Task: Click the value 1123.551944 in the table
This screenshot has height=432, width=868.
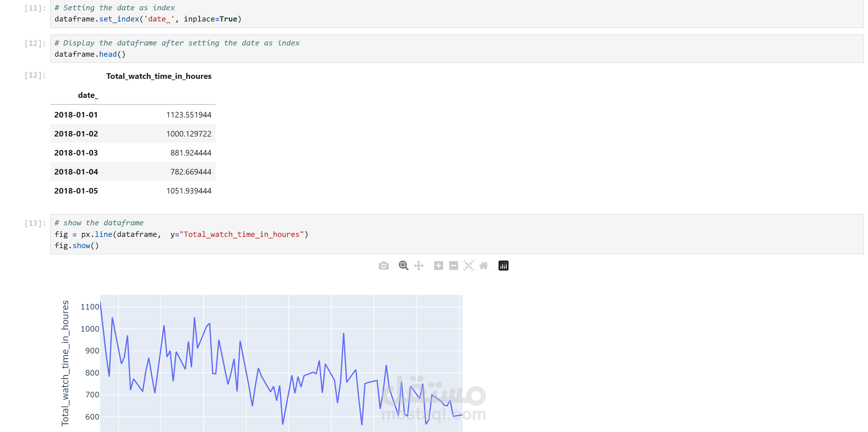Action: click(189, 115)
